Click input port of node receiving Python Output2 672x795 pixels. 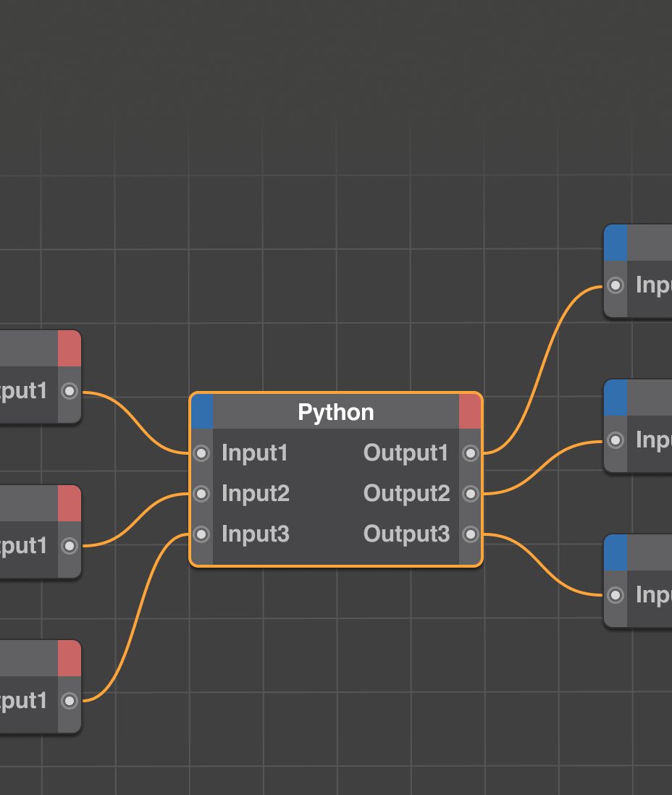coord(616,440)
